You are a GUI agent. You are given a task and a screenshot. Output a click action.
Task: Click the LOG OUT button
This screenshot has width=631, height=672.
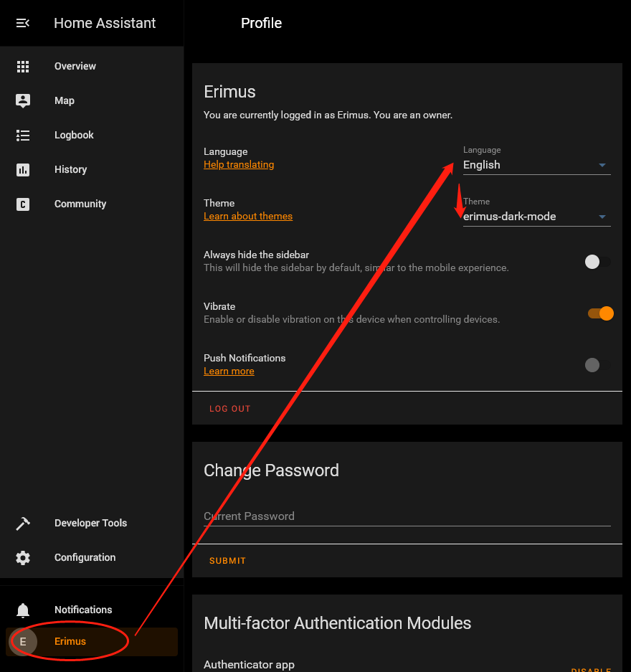coord(229,409)
